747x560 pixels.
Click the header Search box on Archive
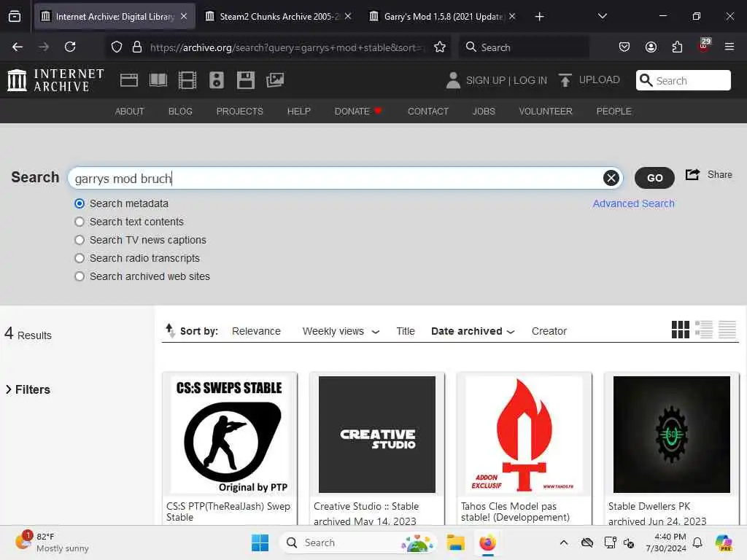pos(683,80)
